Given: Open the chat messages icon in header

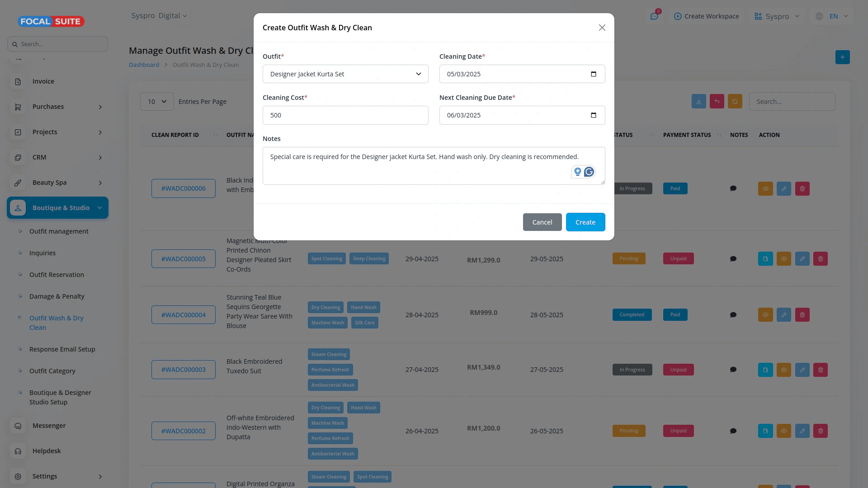Looking at the screenshot, I should point(654,16).
